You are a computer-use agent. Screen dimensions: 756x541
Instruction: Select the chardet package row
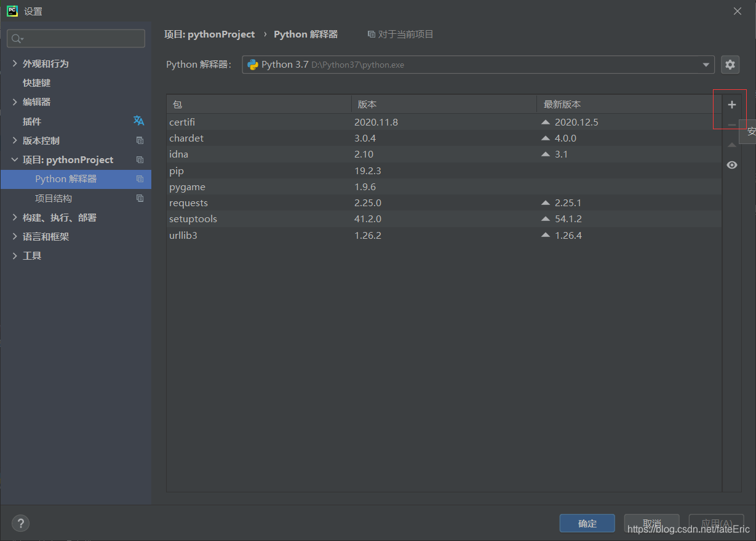[x=444, y=138]
